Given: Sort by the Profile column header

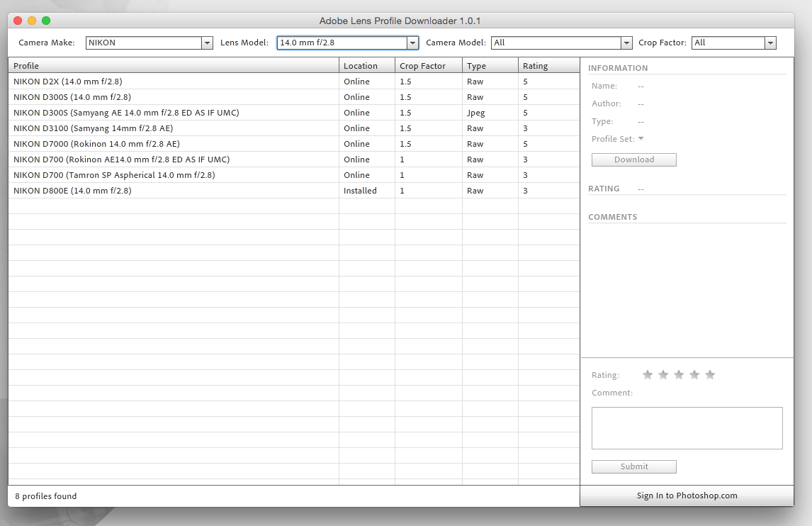Looking at the screenshot, I should [x=173, y=66].
